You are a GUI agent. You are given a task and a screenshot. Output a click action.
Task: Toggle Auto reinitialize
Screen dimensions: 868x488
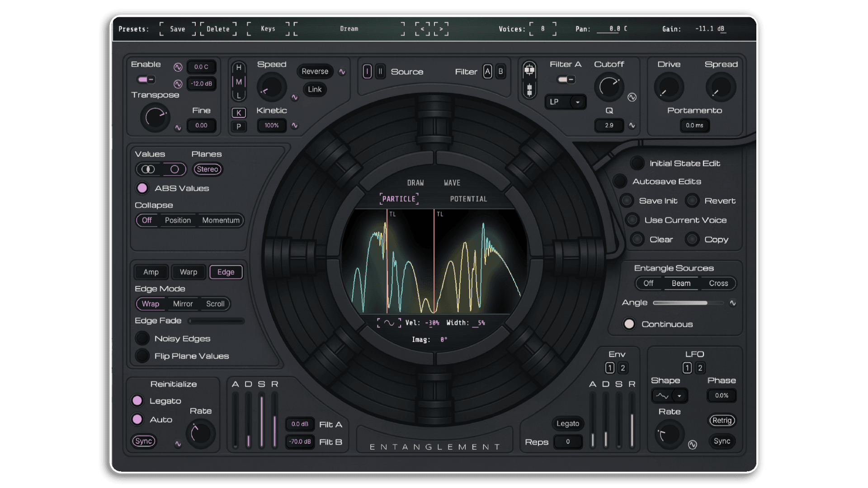137,419
